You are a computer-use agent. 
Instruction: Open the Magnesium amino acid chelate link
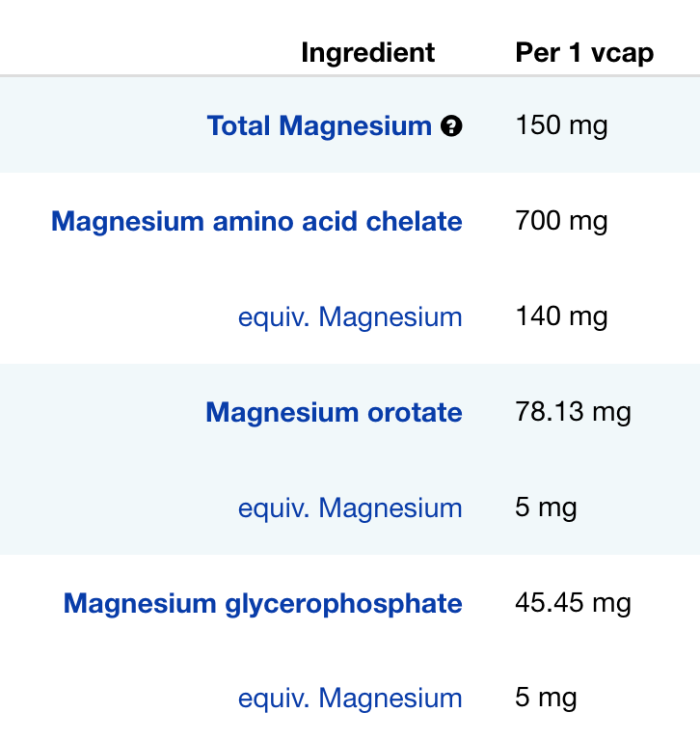coord(256,222)
